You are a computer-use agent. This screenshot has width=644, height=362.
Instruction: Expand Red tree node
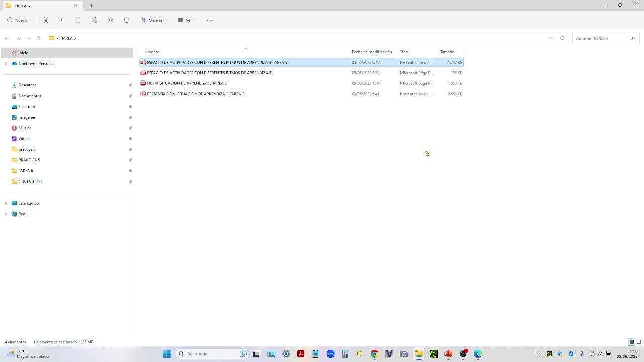6,214
